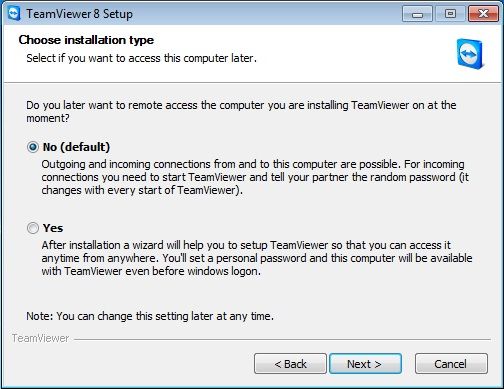
Task: Minimize the TeamViewer 8 Setup window
Action: coord(417,14)
